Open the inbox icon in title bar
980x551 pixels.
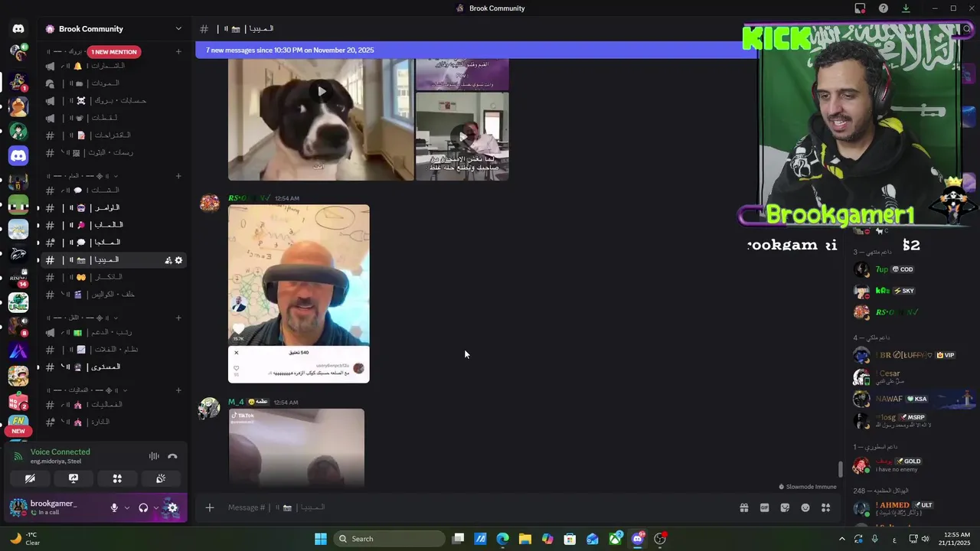click(x=860, y=8)
